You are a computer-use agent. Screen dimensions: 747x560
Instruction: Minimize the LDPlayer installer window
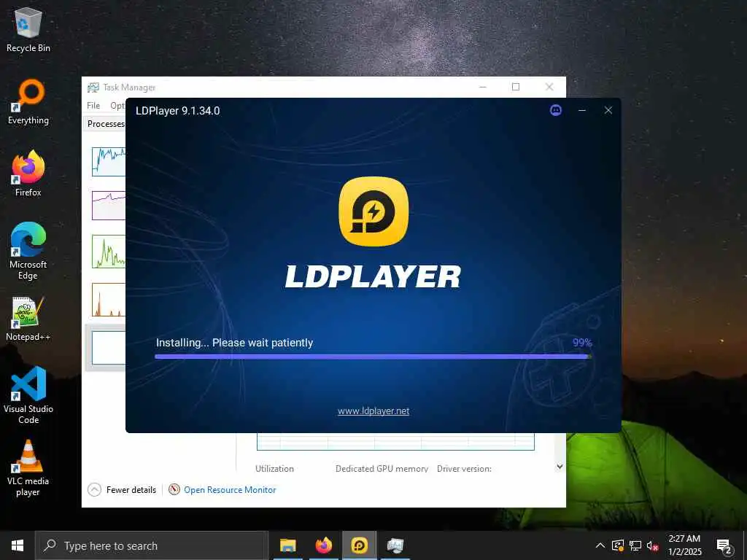581,111
